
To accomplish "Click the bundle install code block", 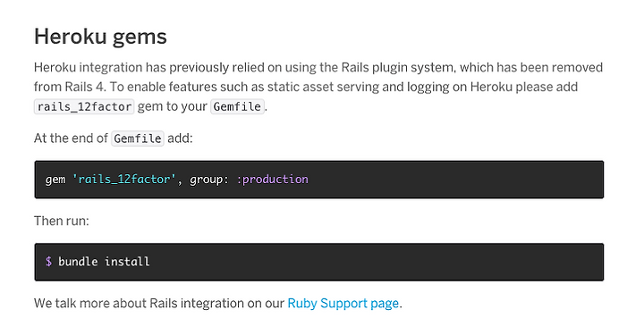I will (x=319, y=262).
